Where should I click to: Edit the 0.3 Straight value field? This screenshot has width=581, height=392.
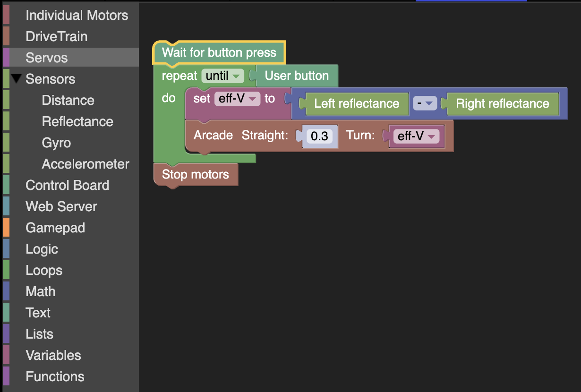pos(319,136)
